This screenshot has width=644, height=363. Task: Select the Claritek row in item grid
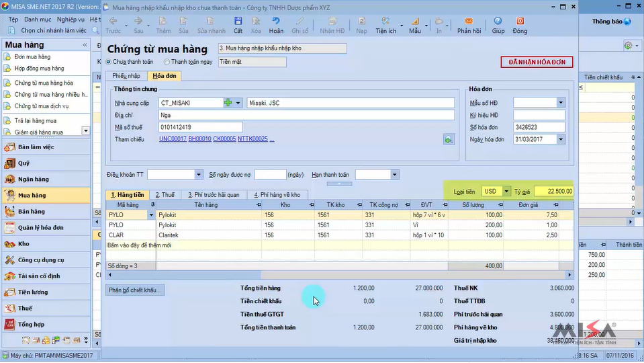339,235
